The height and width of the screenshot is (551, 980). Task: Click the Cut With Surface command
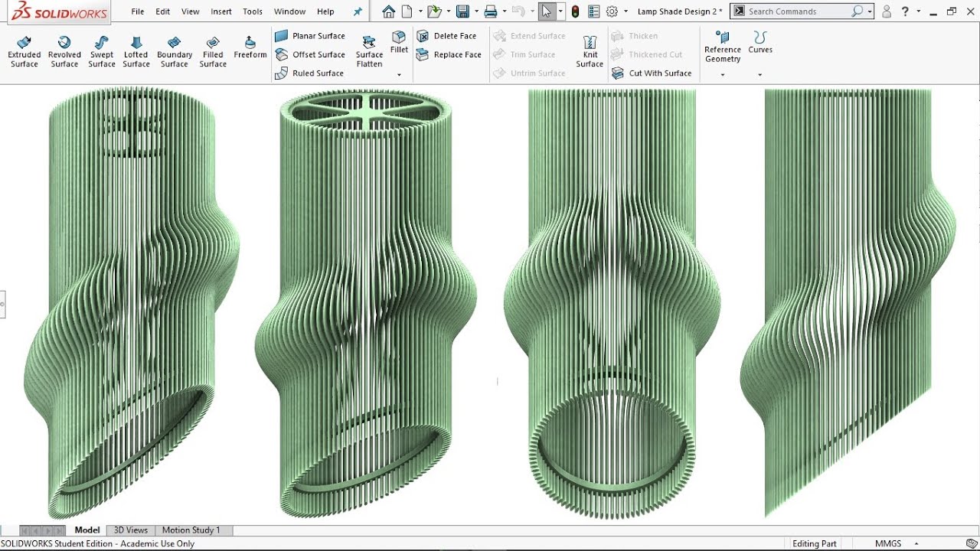click(652, 73)
